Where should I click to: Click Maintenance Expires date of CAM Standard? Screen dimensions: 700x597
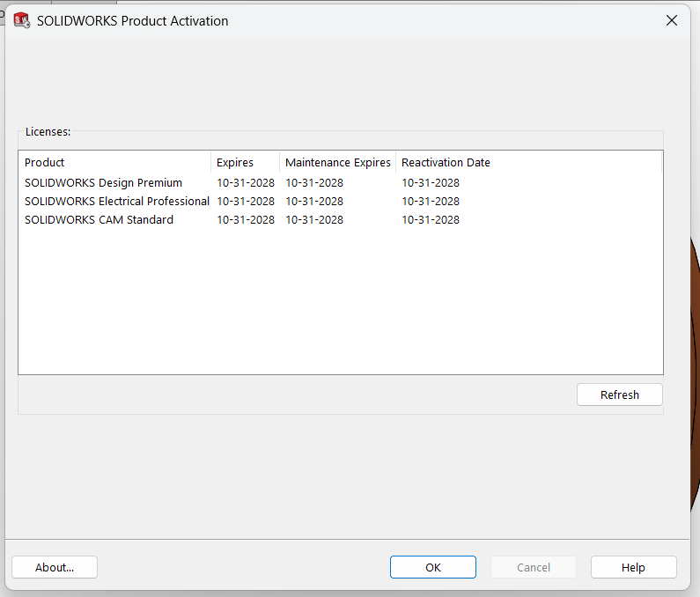[x=314, y=219]
